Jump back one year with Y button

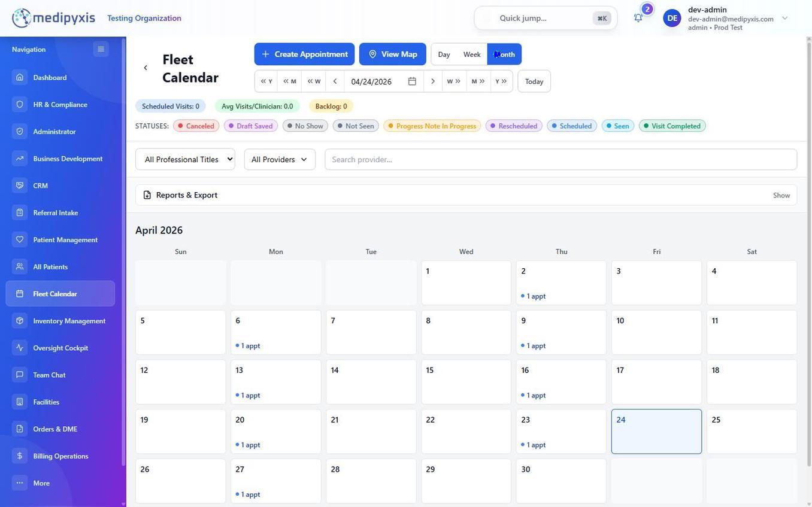click(x=266, y=81)
